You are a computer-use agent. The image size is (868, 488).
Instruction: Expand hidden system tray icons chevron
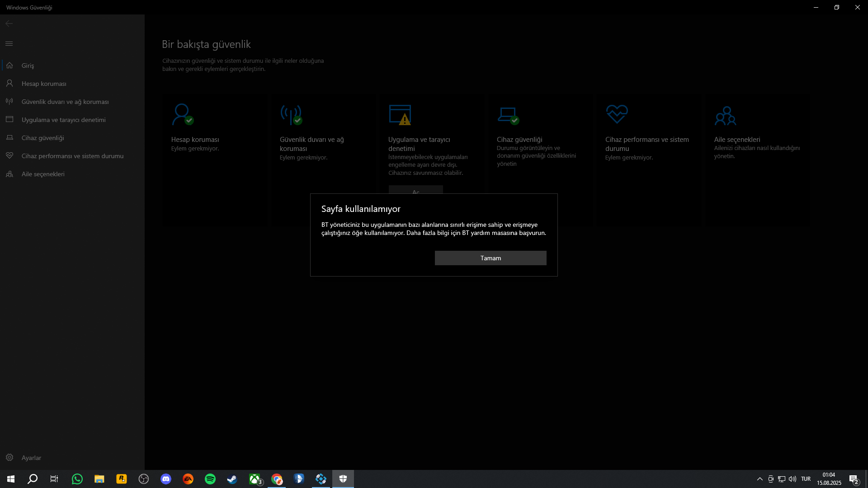pyautogui.click(x=759, y=479)
